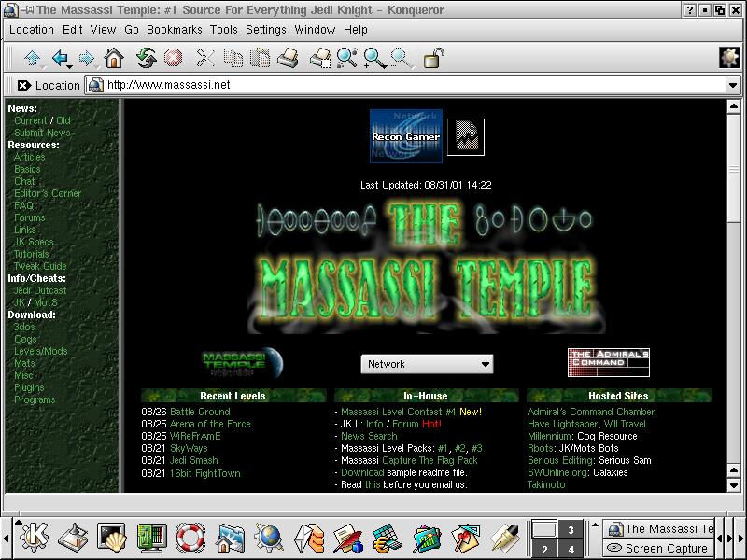Viewport: 747px width, 560px height.
Task: Click the Print Frame icon
Action: point(320,58)
